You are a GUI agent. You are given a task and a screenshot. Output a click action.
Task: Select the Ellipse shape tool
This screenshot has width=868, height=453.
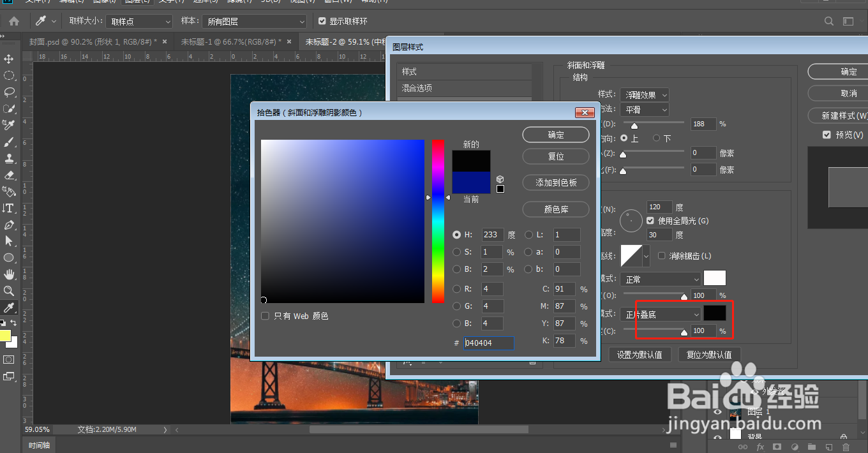click(x=9, y=258)
